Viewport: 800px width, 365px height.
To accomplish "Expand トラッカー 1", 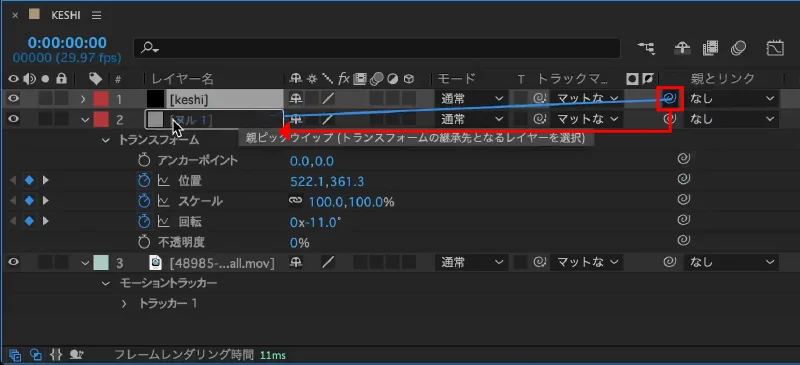I will 124,304.
